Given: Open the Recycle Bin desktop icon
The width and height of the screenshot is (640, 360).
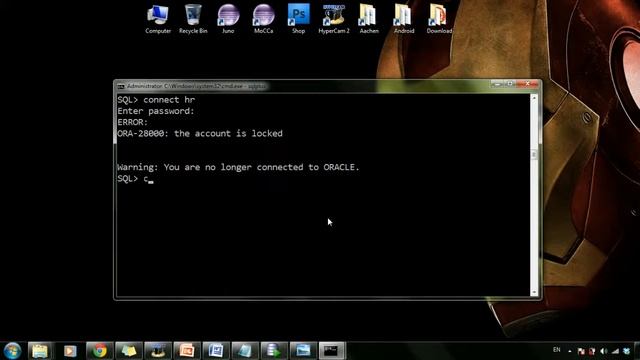Looking at the screenshot, I should point(193,19).
